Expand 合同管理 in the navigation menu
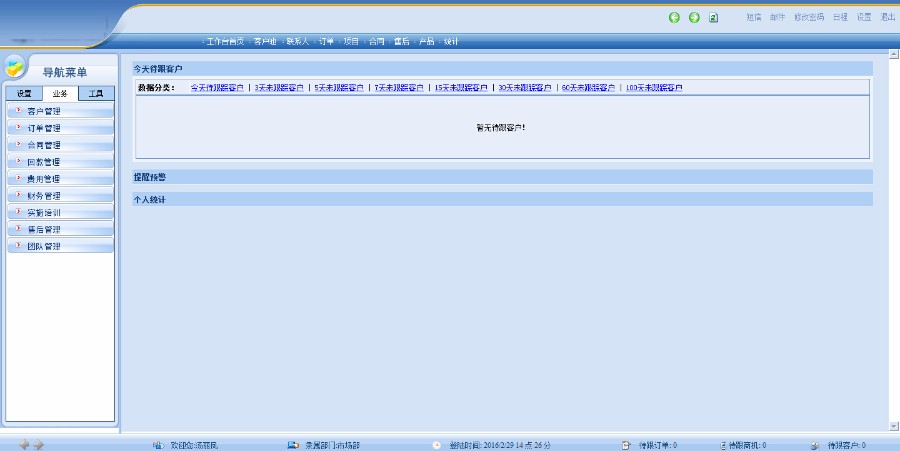The height and width of the screenshot is (451, 900). pyautogui.click(x=60, y=145)
